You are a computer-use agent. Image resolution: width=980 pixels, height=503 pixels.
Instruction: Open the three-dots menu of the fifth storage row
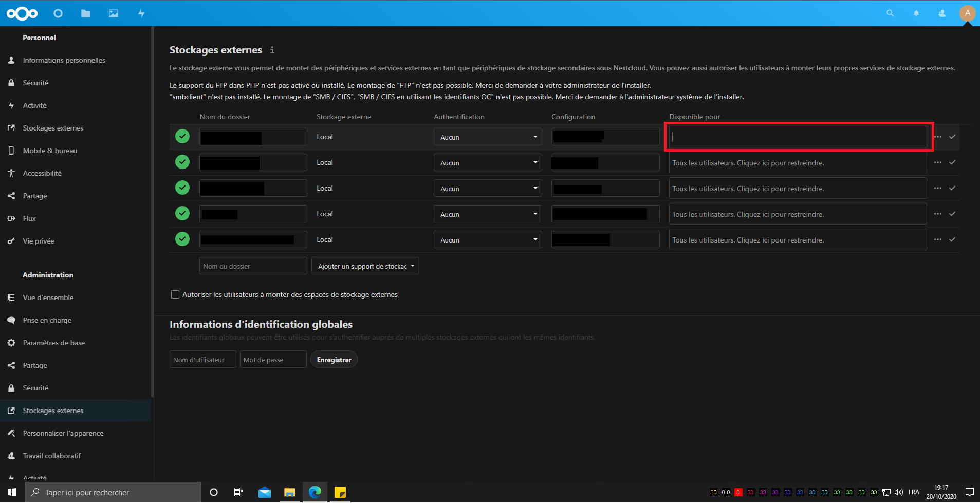(x=938, y=239)
